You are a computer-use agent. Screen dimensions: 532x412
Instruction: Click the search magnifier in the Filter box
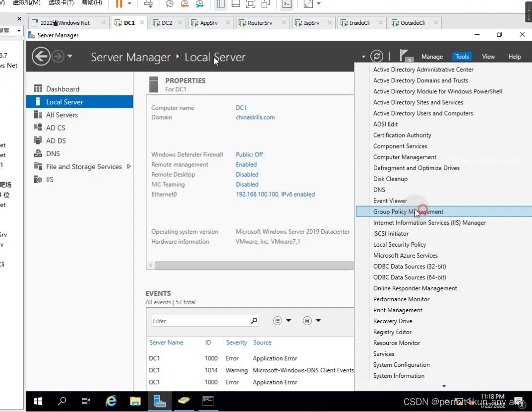tap(254, 321)
